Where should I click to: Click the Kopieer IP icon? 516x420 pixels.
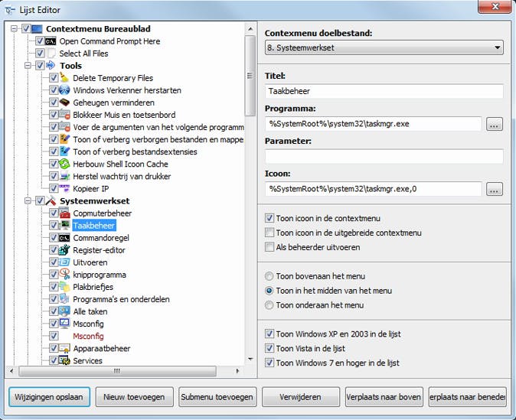point(64,188)
